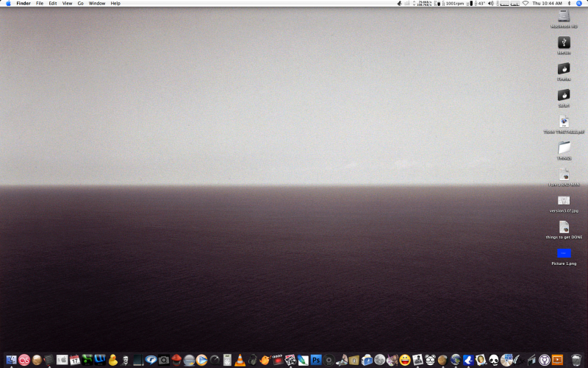The width and height of the screenshot is (588, 368).
Task: Click the 43° temperature readout
Action: pos(481,4)
